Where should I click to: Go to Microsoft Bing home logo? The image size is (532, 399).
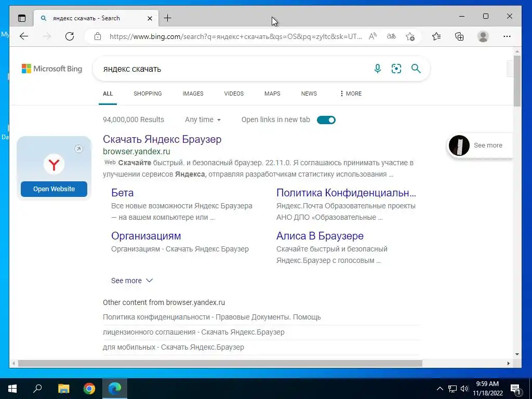(52, 69)
